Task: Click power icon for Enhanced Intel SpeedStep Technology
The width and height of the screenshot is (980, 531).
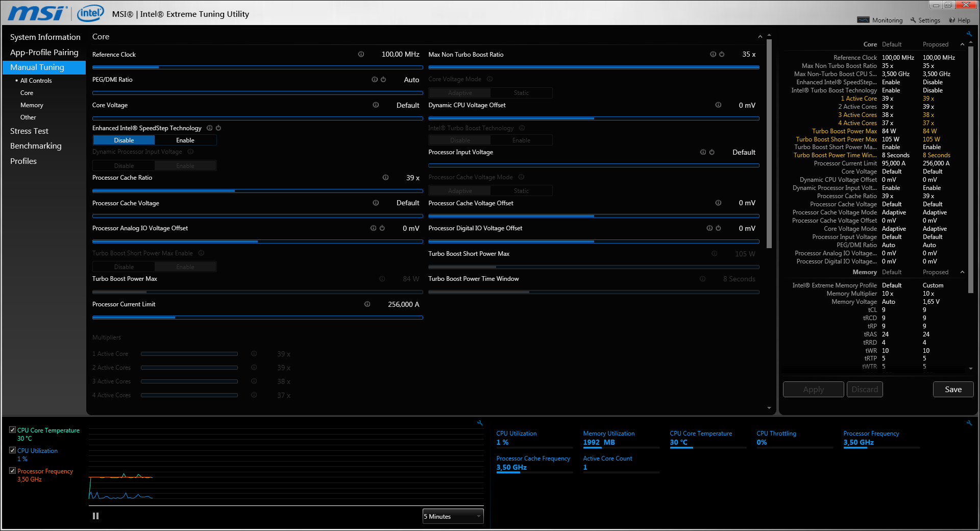Action: point(218,128)
